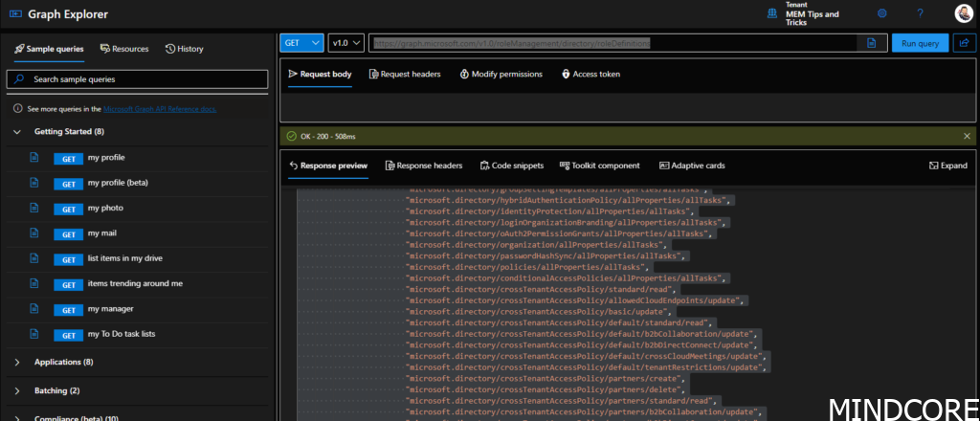980x421 pixels.
Task: Click the crossTenantAccessPolicy partners/create line
Action: point(546,379)
